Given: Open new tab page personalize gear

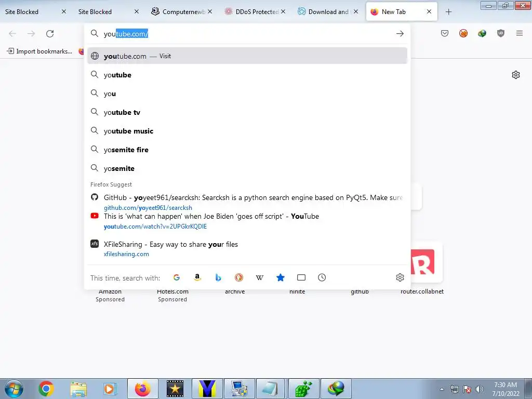Looking at the screenshot, I should (515, 75).
